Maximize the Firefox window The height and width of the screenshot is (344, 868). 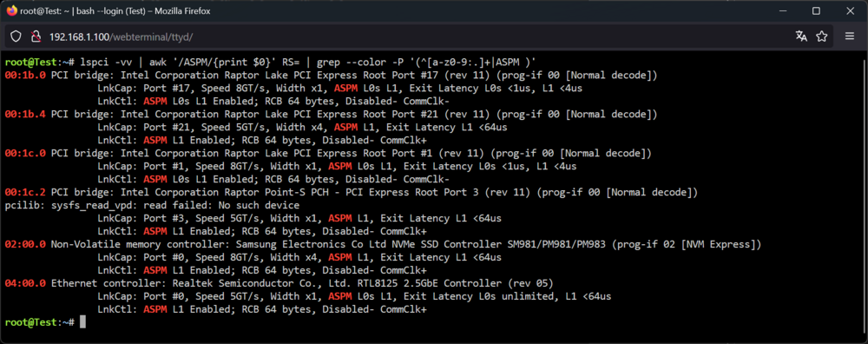(x=816, y=10)
